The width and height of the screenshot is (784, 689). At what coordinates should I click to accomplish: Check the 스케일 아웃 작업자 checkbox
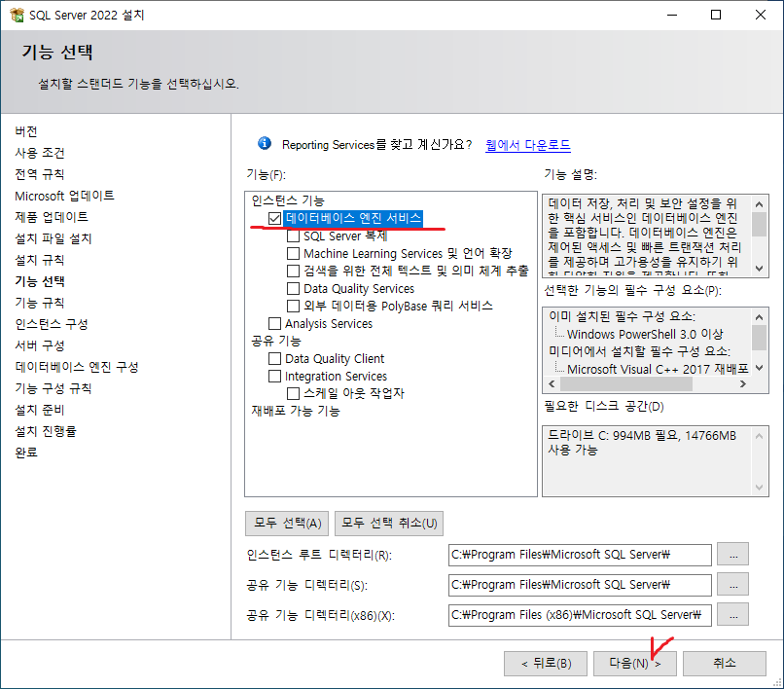[293, 393]
